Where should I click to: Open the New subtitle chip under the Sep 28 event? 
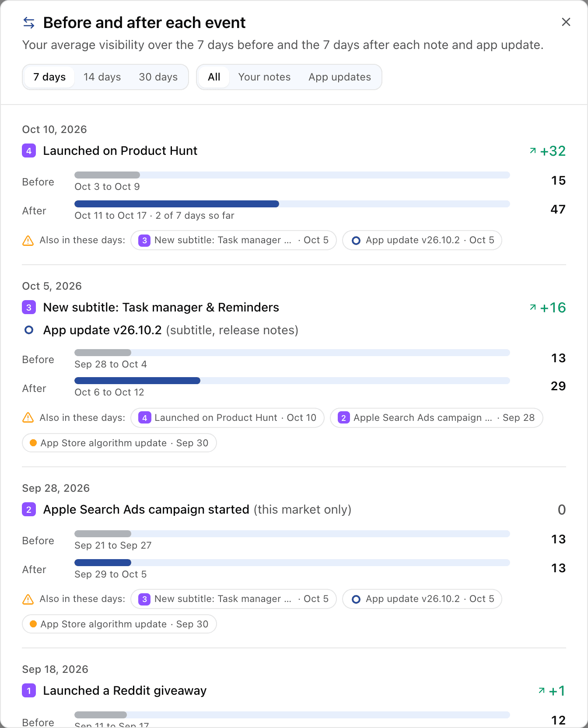(234, 599)
